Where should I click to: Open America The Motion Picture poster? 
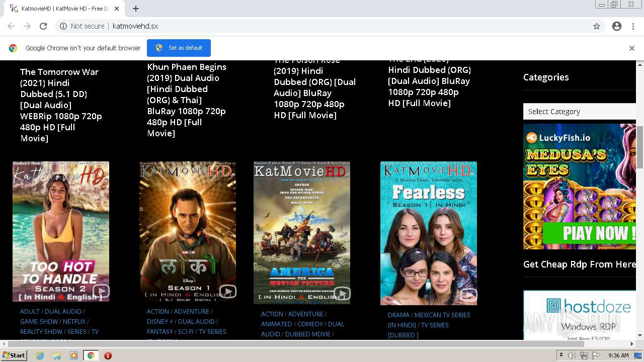coord(302,233)
